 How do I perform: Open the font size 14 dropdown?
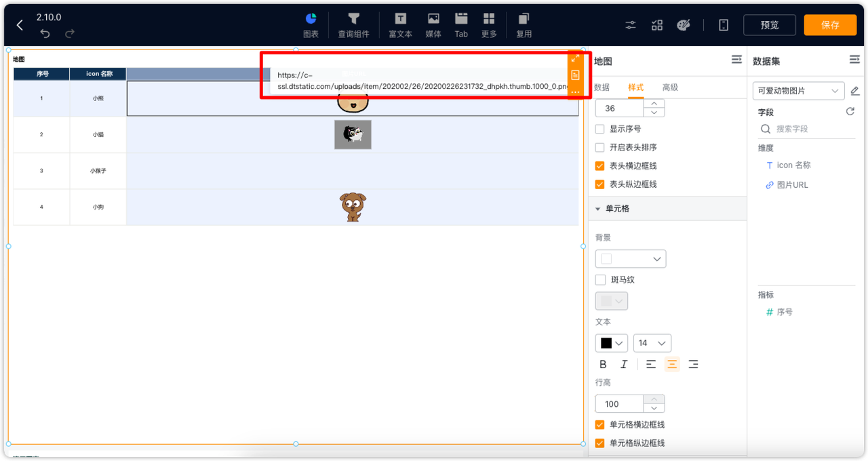pyautogui.click(x=652, y=343)
